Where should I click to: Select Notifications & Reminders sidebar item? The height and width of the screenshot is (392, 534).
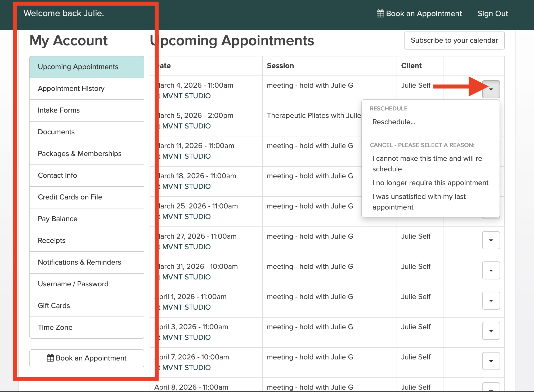[x=79, y=262]
